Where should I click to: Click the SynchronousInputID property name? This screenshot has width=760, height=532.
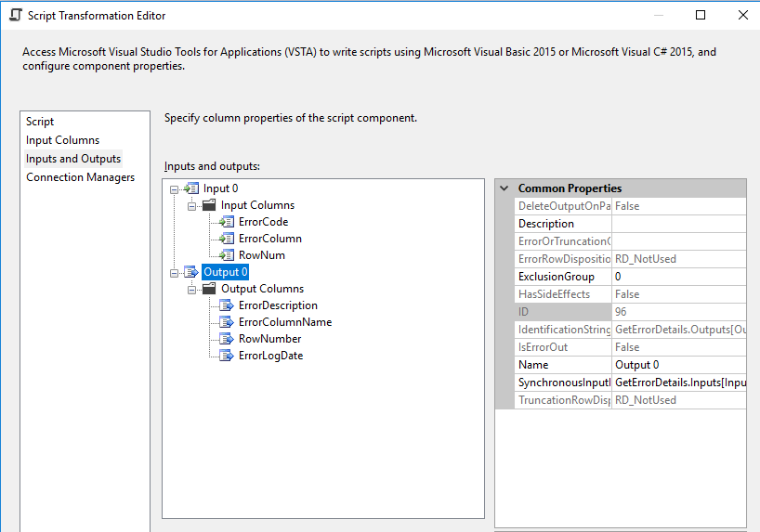(x=563, y=383)
